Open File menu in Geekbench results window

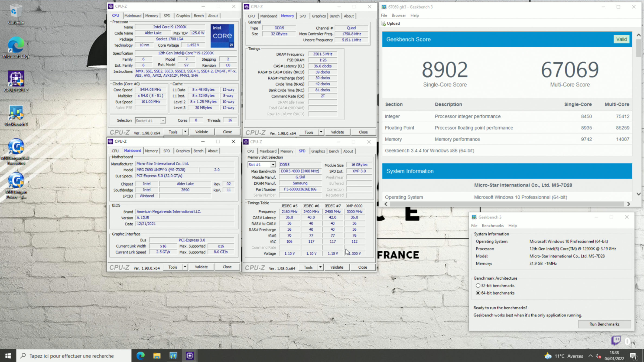384,15
